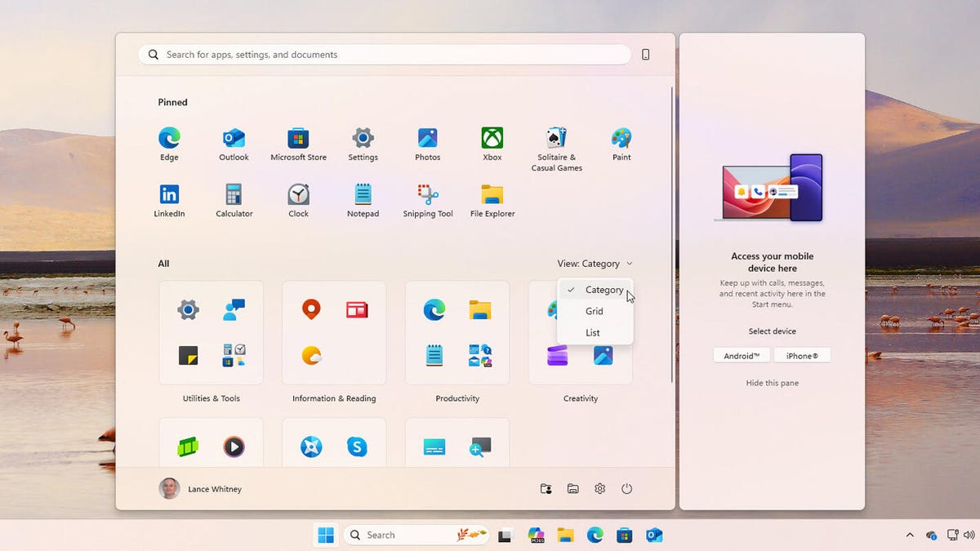980x551 pixels.
Task: Show hidden icons in system tray
Action: [x=910, y=535]
